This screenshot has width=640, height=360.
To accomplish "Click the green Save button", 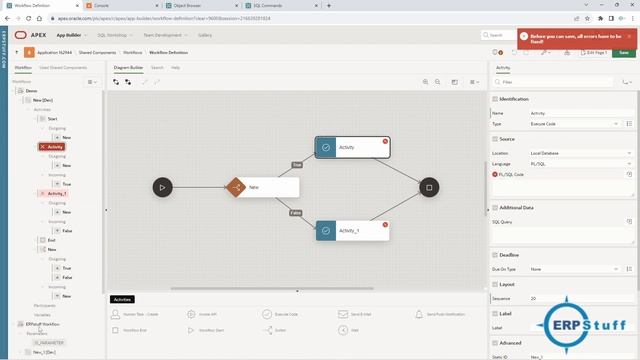I will pos(624,53).
